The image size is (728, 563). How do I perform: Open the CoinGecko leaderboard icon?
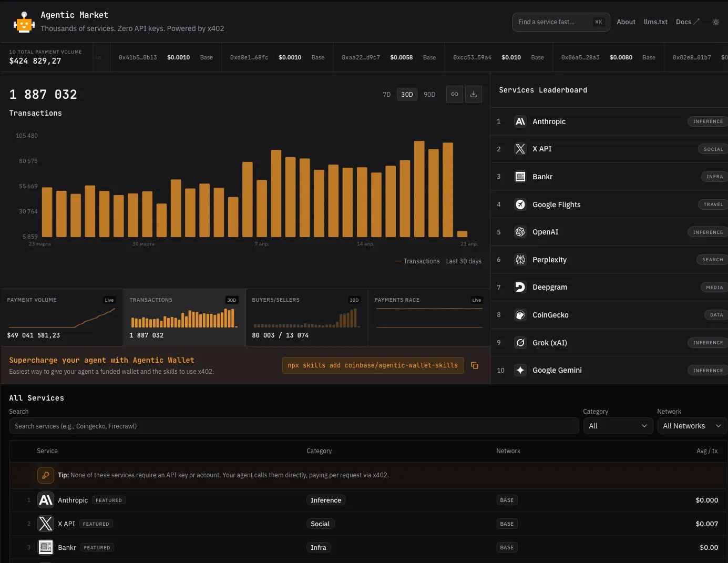[520, 315]
